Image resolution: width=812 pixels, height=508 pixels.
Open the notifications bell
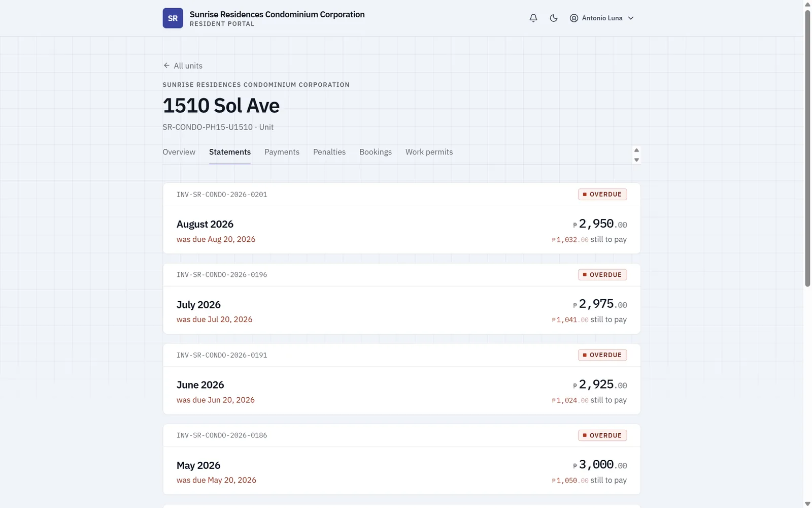(x=533, y=18)
